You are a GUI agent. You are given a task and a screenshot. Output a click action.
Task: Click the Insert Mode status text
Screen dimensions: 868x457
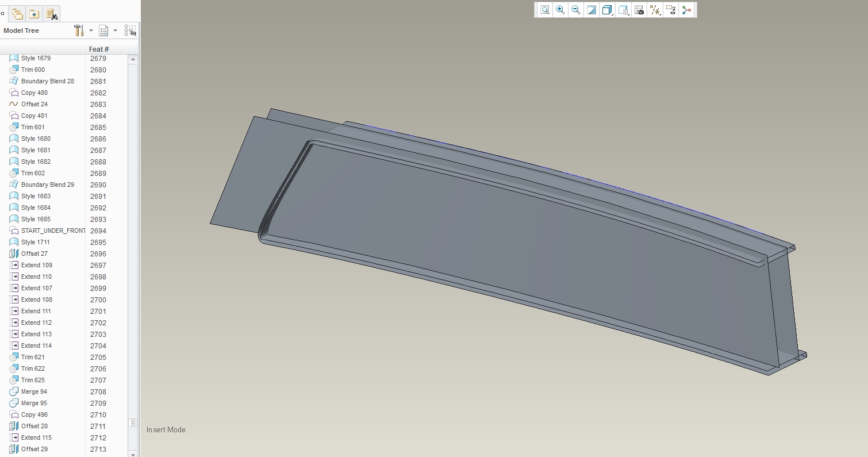[x=166, y=429]
